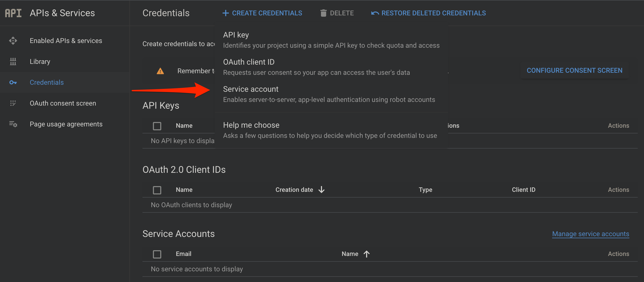
Task: Tick the OAuth 2.0 Client IDs checkbox
Action: click(x=157, y=190)
